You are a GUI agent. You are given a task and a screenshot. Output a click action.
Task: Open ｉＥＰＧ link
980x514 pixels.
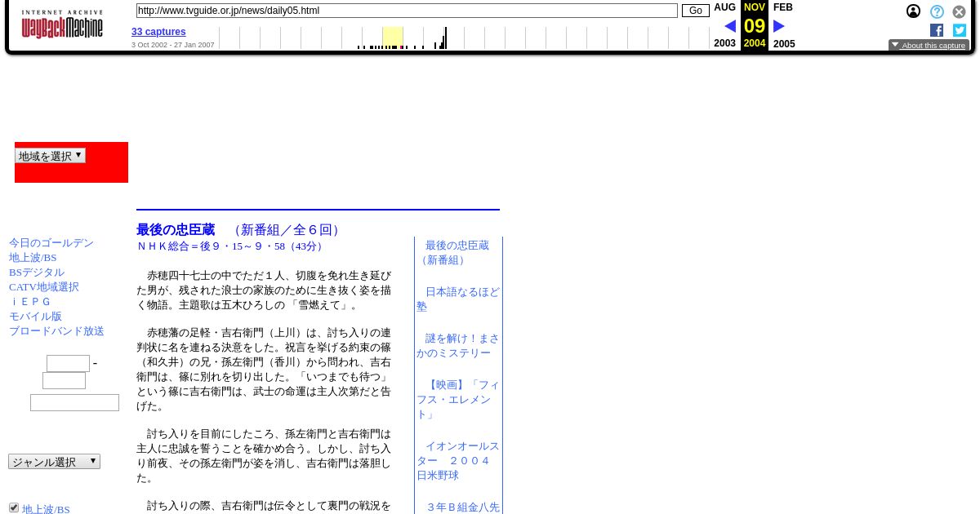coord(30,302)
